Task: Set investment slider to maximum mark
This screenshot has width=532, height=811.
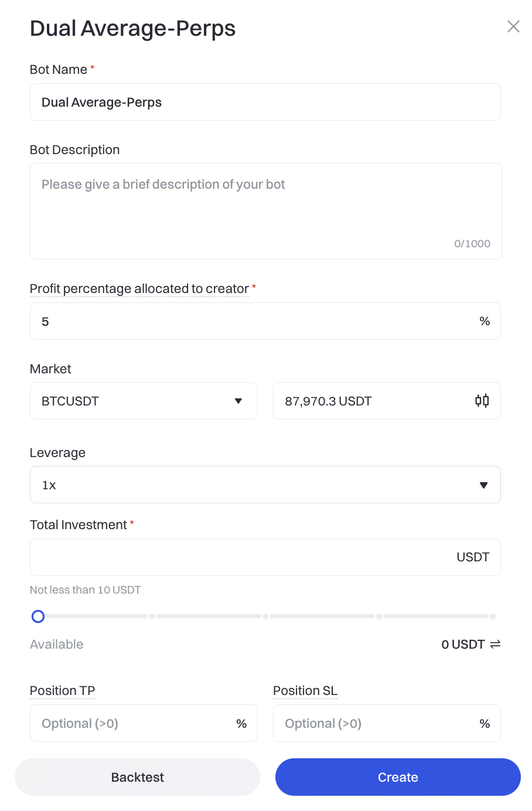Action: 493,616
